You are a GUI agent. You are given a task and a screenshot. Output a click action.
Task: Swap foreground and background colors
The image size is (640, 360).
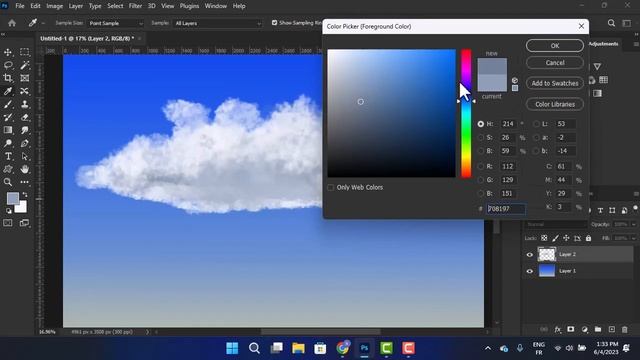point(25,195)
